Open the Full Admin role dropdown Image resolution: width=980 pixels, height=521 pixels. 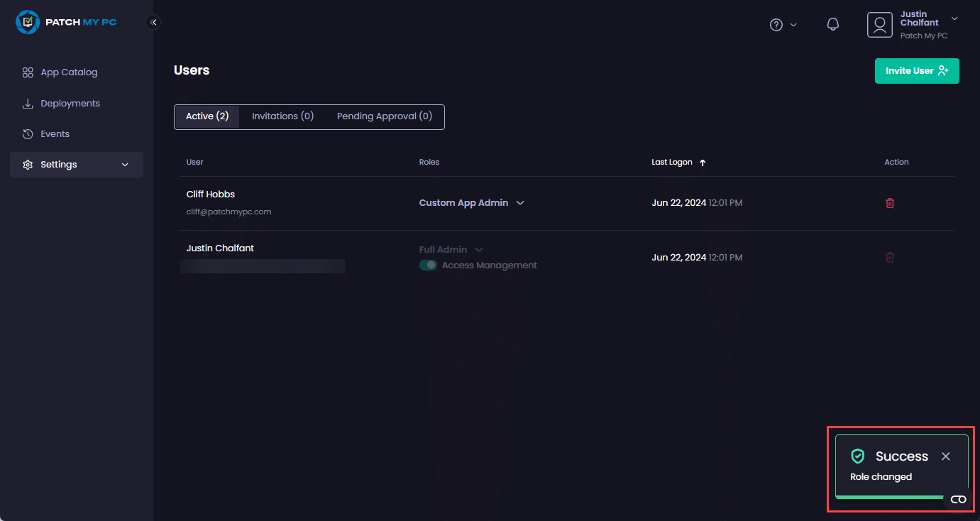coord(479,250)
